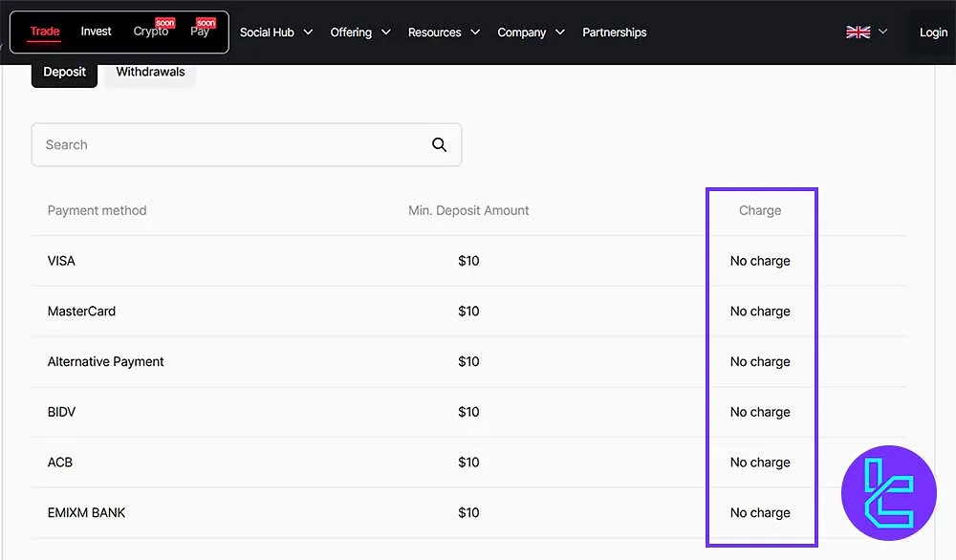Expand the language selector chevron
Viewport: 956px width, 560px height.
tap(882, 32)
